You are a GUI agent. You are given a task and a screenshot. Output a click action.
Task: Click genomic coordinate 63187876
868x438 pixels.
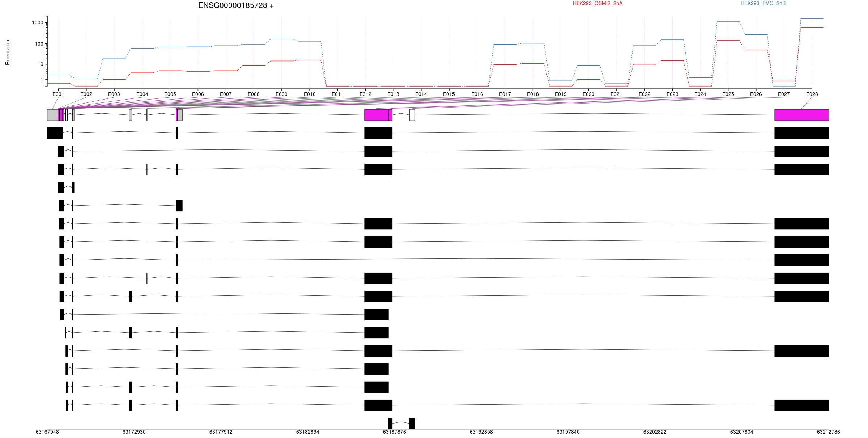[395, 432]
